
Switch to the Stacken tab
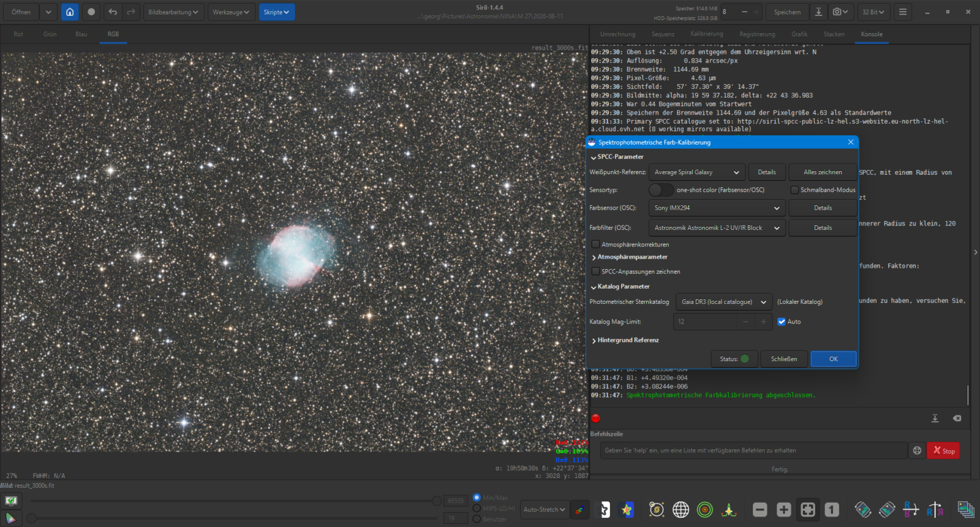tap(834, 34)
